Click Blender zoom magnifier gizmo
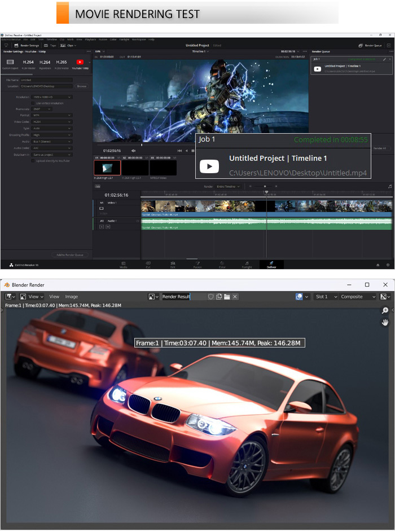The width and height of the screenshot is (395, 532). pos(385,310)
